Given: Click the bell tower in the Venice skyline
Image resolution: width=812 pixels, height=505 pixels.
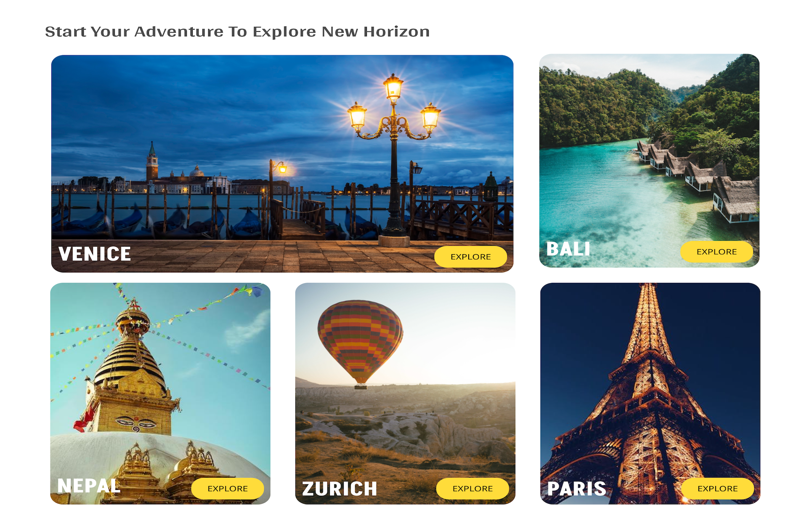Looking at the screenshot, I should pos(152,162).
